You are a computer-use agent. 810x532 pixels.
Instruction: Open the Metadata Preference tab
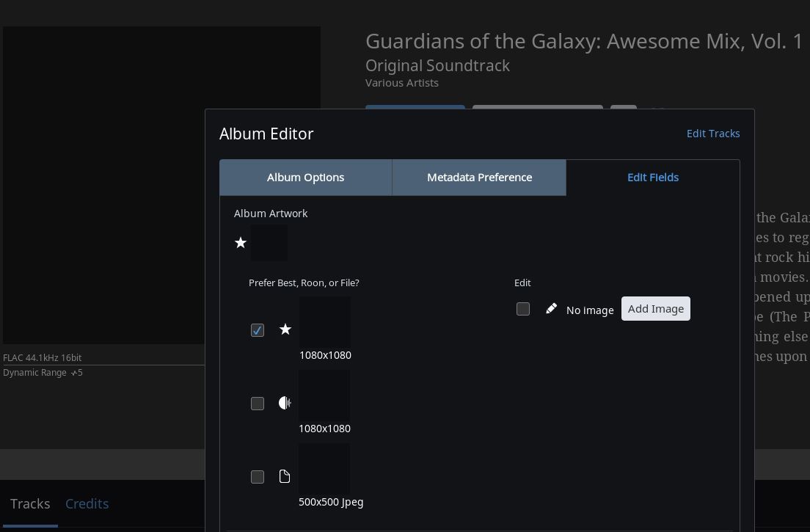pyautogui.click(x=479, y=177)
